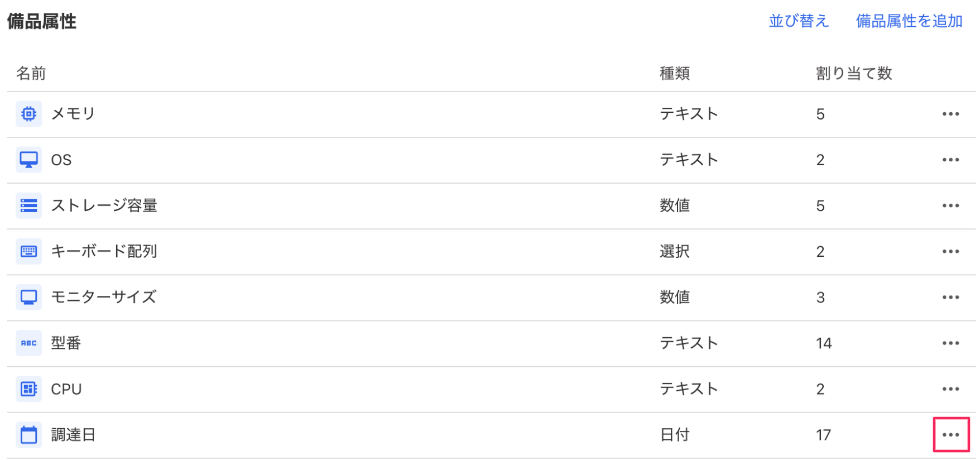The image size is (980, 460).
Task: Click the 割り当て数 column header
Action: pos(854,73)
